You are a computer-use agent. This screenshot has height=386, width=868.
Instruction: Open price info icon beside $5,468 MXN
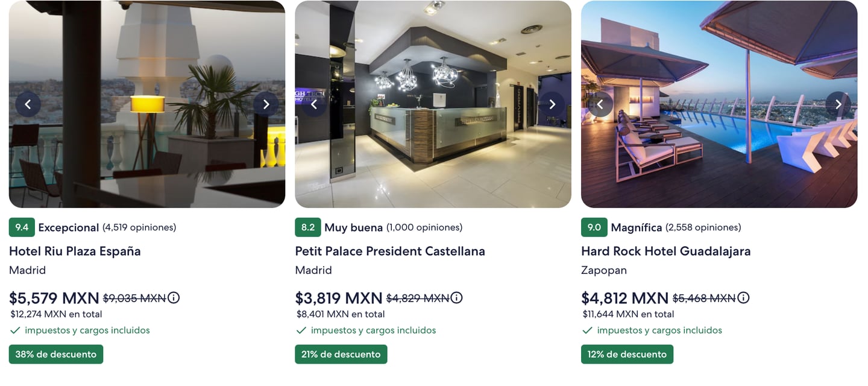tap(743, 297)
